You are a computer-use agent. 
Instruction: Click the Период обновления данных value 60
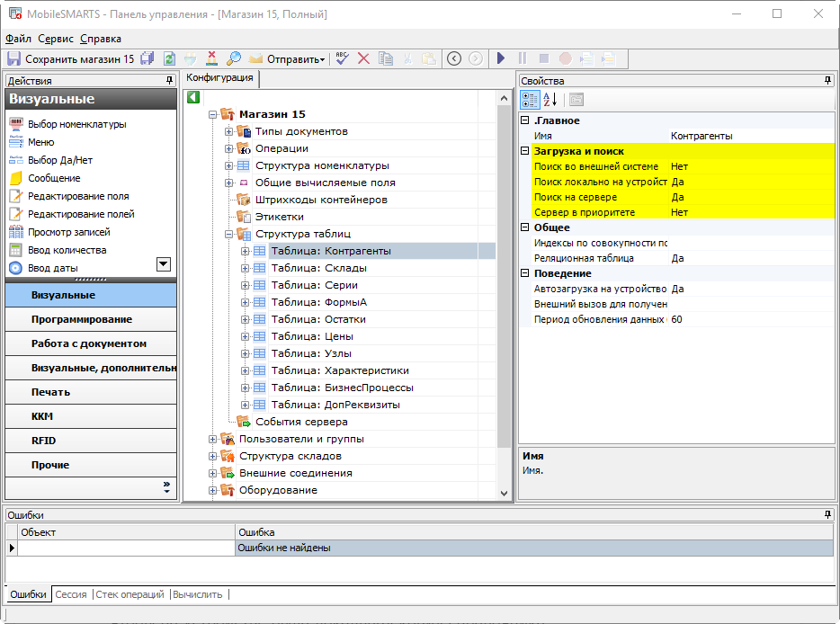(752, 319)
